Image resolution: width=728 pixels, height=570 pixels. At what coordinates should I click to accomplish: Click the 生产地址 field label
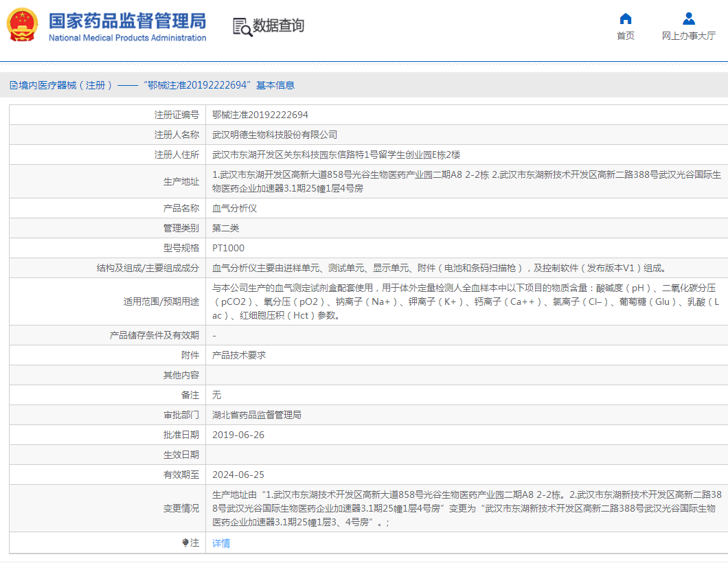pos(181,182)
